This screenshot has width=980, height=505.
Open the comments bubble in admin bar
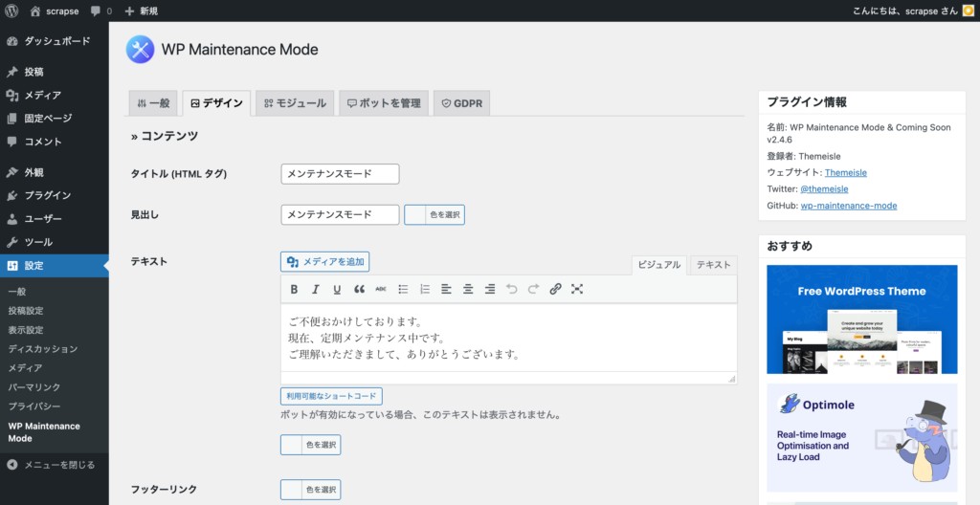click(100, 11)
